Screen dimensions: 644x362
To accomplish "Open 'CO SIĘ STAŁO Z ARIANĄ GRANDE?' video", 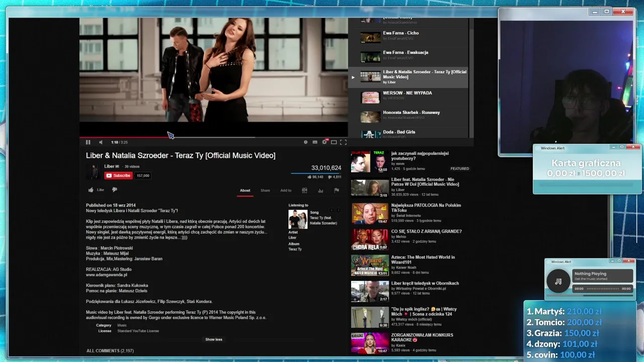I will click(426, 231).
